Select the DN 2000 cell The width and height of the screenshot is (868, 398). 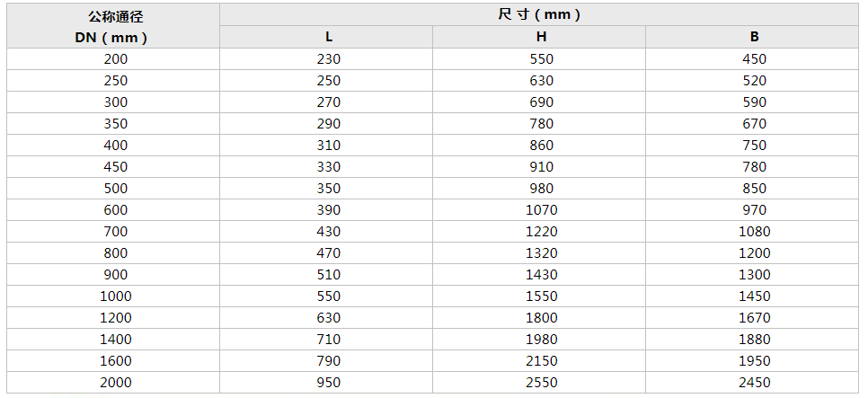(x=113, y=383)
